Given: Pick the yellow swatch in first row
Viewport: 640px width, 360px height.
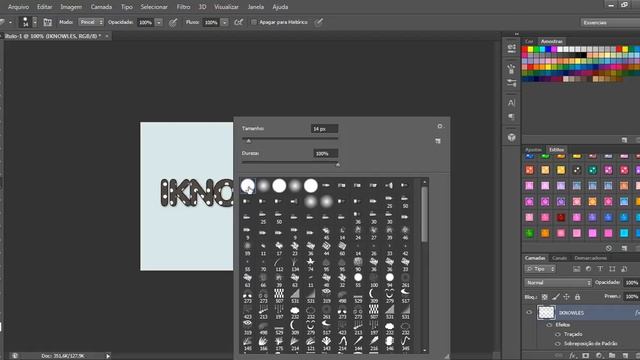Looking at the screenshot, I should [x=530, y=49].
